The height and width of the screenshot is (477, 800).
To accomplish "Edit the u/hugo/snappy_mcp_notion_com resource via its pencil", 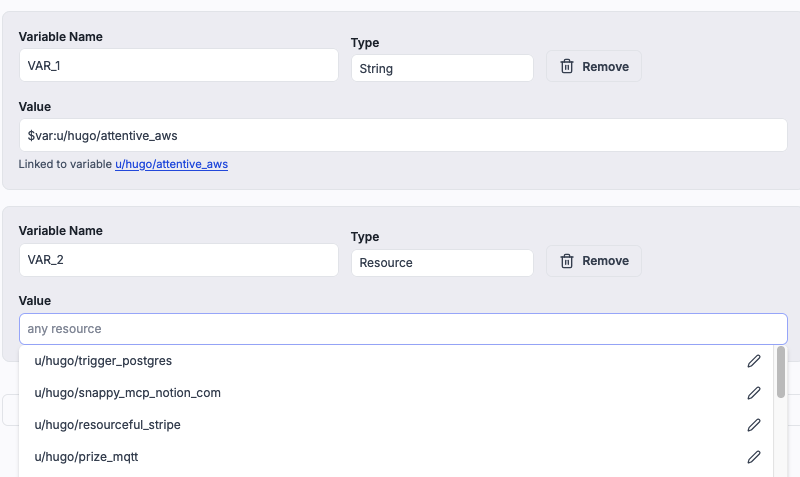I will pos(754,393).
